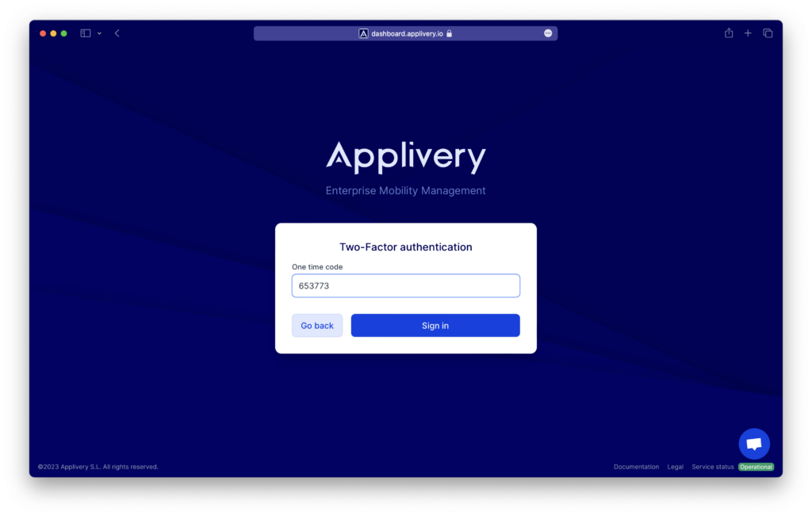Click the Operational status badge
Viewport: 812px width, 516px height.
(x=756, y=467)
